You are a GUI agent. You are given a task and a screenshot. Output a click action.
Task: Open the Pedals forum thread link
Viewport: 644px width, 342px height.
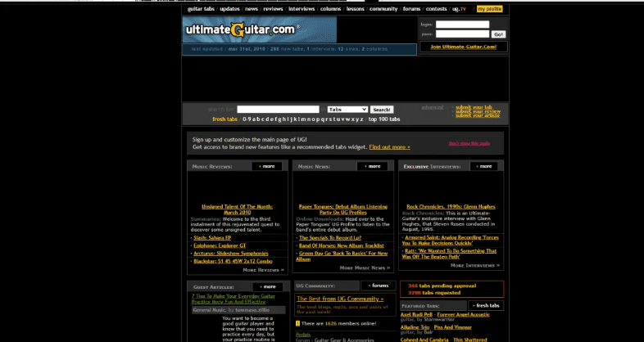coord(303,335)
